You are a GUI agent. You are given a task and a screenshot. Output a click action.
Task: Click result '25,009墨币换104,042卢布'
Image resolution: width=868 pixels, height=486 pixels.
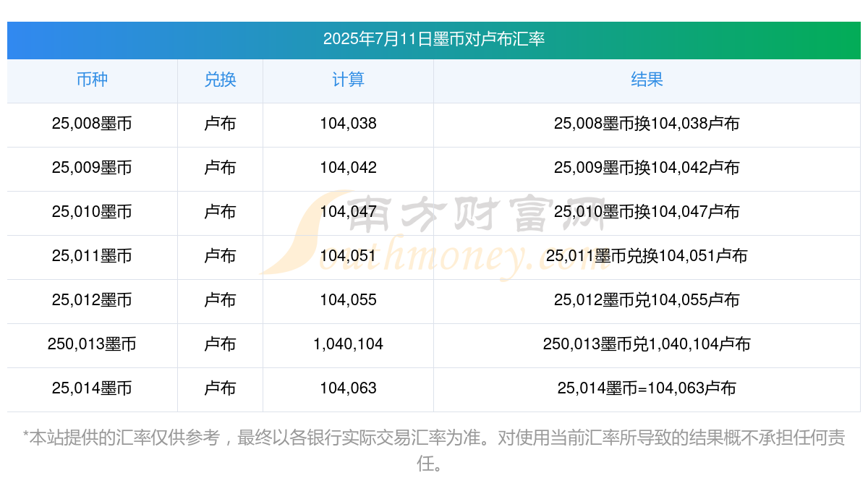click(x=647, y=168)
